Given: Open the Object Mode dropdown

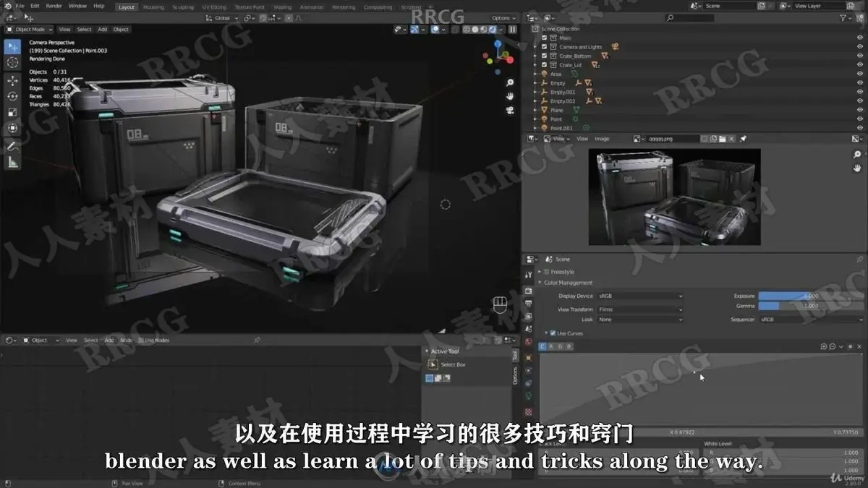Looking at the screenshot, I should 29,29.
